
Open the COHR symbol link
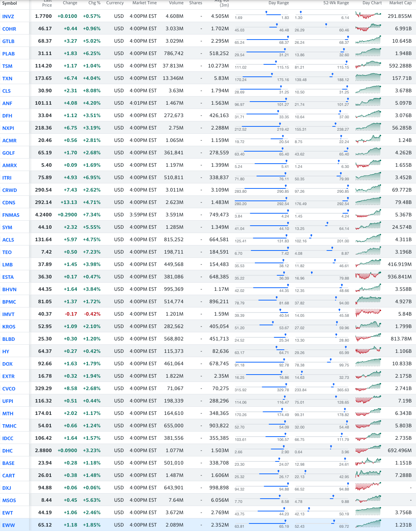9,29
